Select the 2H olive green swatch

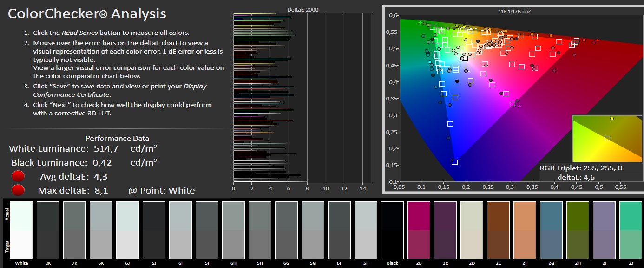point(578,230)
